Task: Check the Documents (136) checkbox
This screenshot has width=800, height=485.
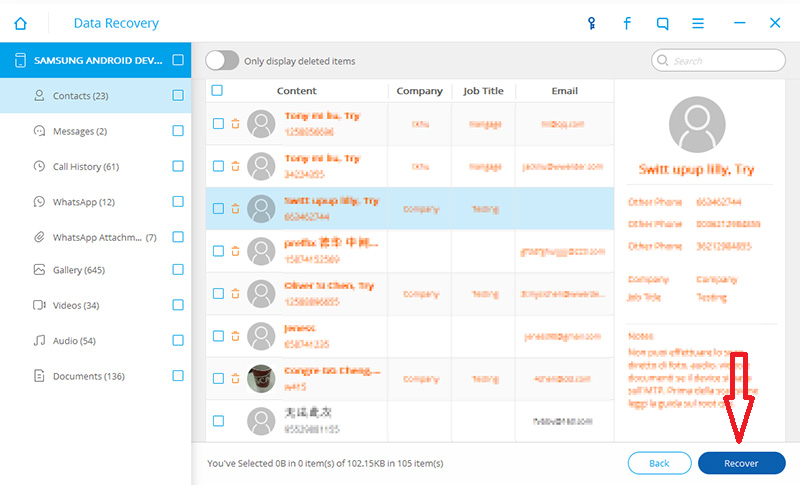Action: (178, 376)
